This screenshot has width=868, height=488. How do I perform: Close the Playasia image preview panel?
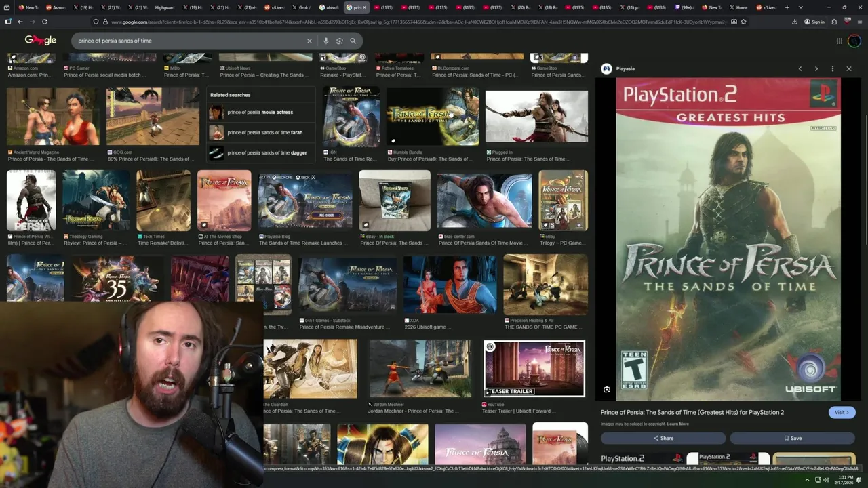tap(849, 68)
